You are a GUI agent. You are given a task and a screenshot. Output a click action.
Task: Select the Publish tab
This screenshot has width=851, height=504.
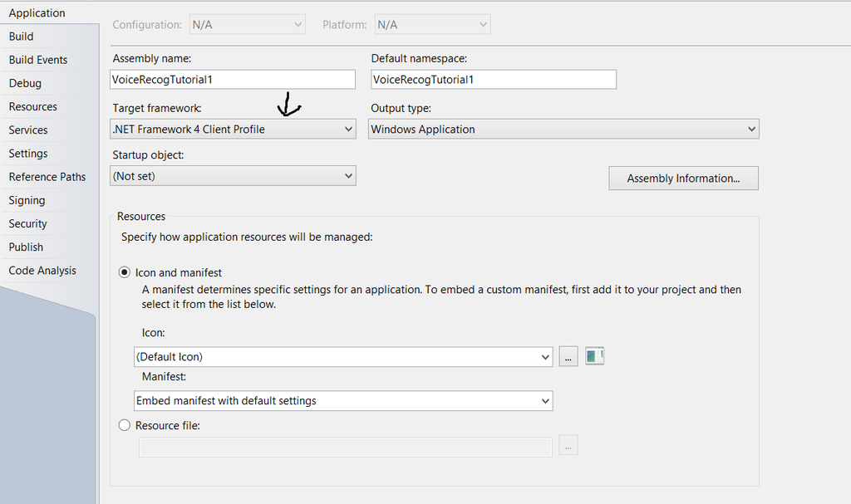click(x=26, y=247)
